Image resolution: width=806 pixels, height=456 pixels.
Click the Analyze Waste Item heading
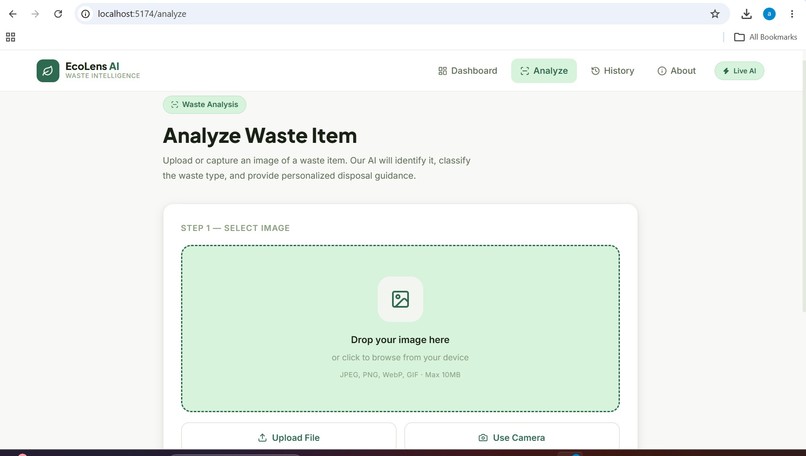point(260,136)
